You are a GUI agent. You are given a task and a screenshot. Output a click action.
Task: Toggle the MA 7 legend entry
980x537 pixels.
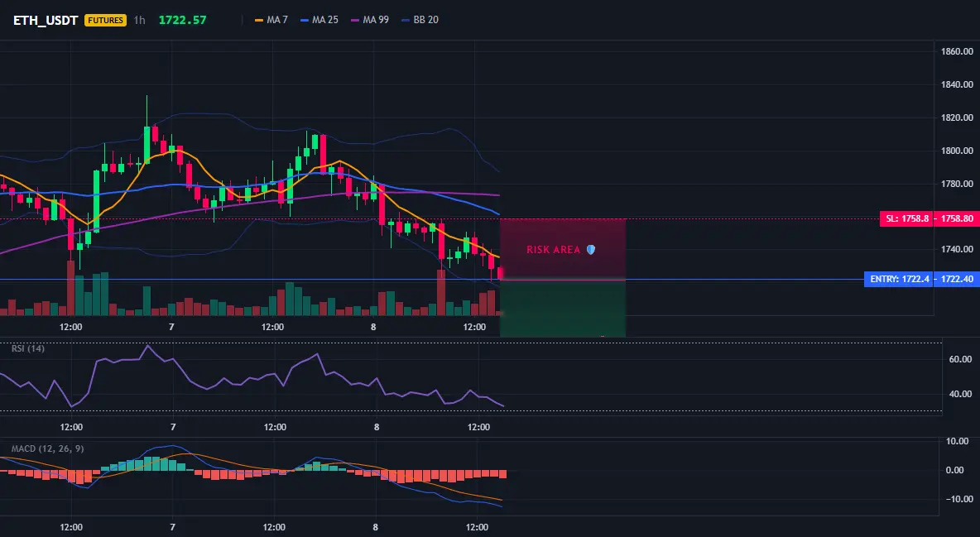271,20
